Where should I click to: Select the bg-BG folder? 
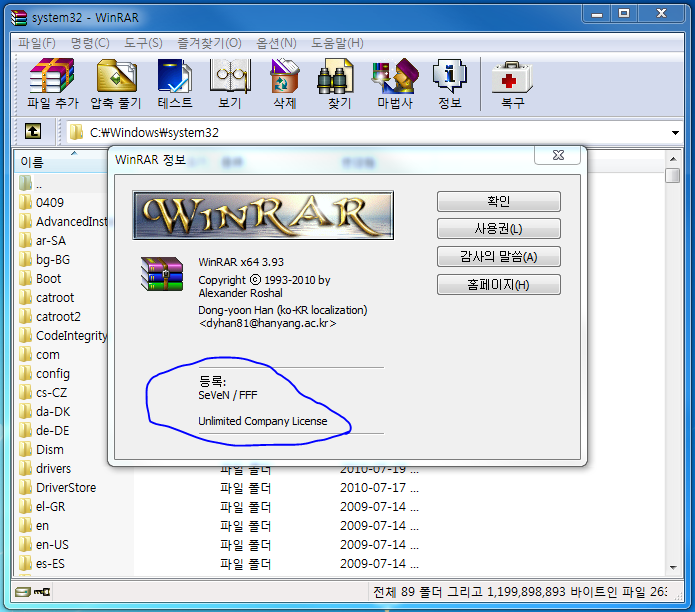(x=45, y=259)
